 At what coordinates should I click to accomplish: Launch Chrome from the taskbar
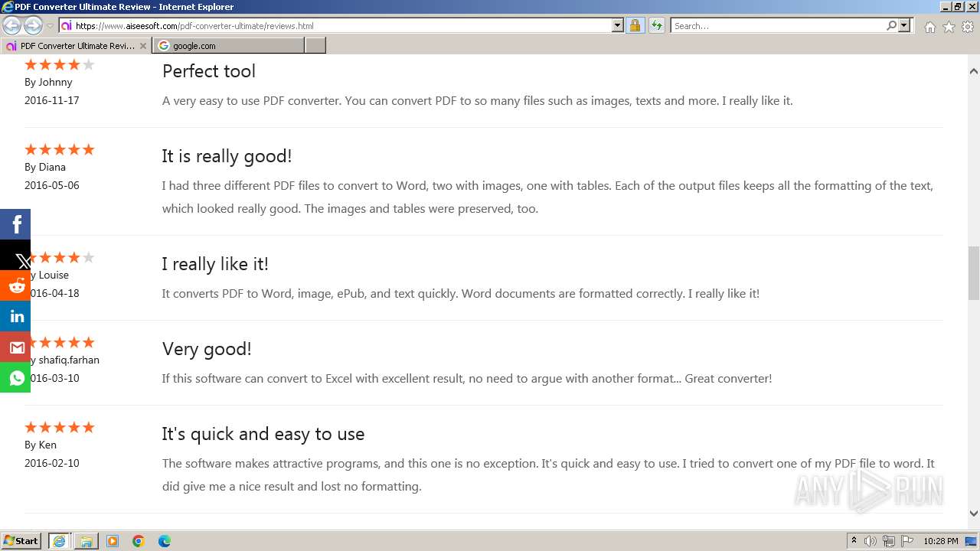(139, 541)
